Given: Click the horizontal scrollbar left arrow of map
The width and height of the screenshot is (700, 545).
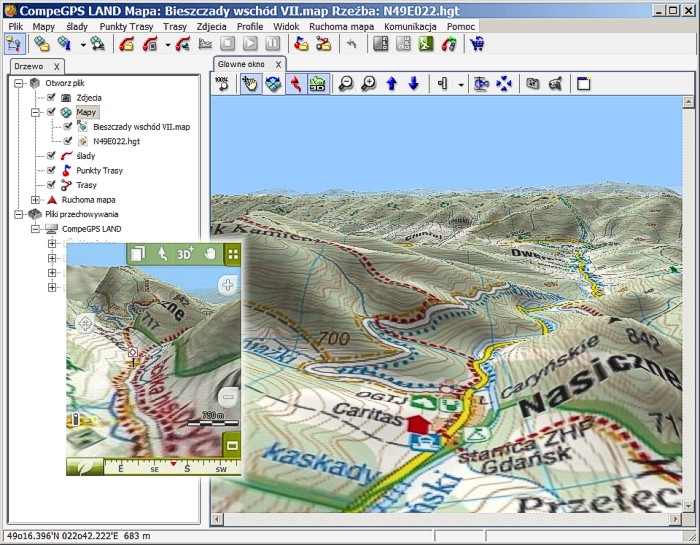Looking at the screenshot, I should [x=217, y=519].
